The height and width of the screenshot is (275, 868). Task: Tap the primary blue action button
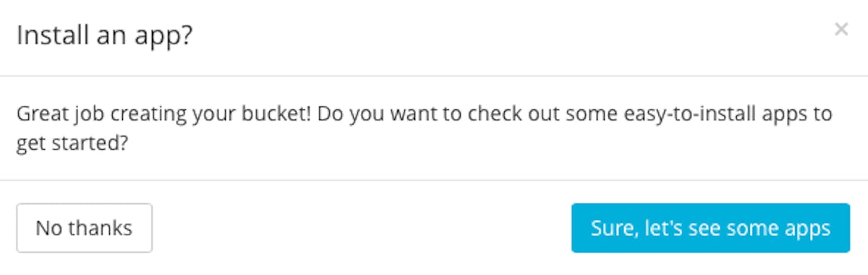pos(710,228)
